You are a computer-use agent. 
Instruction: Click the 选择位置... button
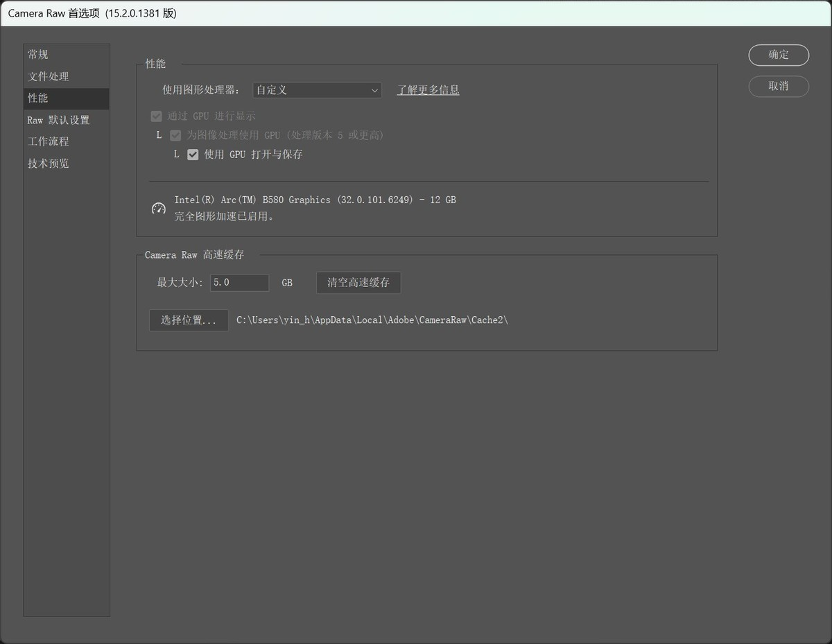click(x=189, y=320)
